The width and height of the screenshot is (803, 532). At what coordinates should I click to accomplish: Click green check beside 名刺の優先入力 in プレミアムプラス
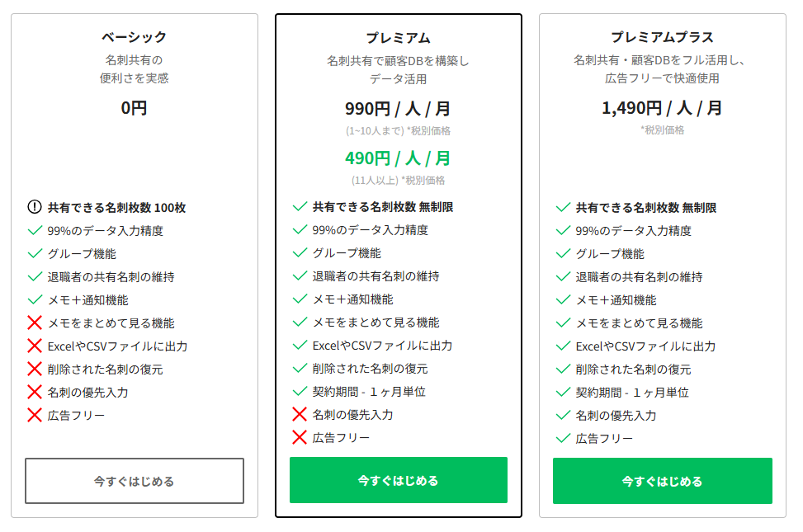click(x=563, y=415)
